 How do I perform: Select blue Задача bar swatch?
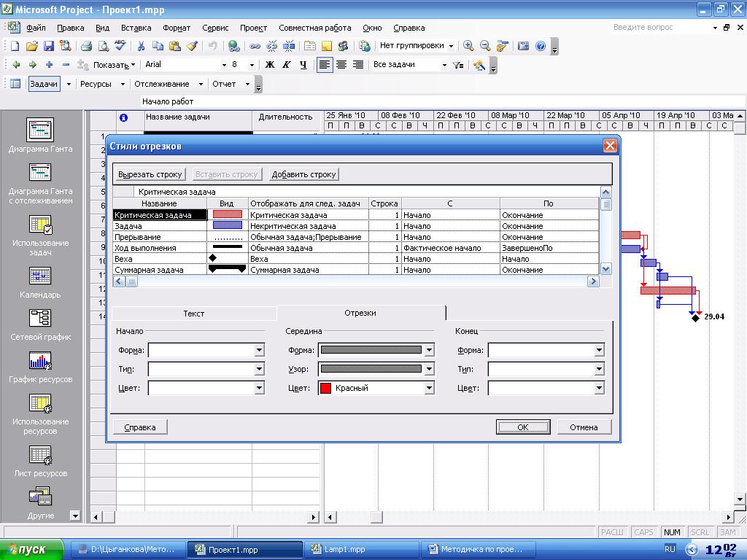tap(228, 226)
